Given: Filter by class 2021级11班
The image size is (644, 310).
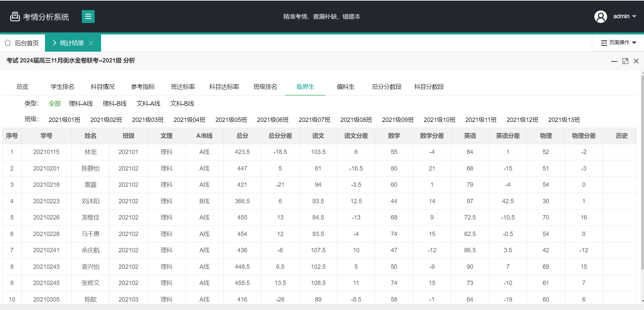Looking at the screenshot, I should [x=481, y=120].
